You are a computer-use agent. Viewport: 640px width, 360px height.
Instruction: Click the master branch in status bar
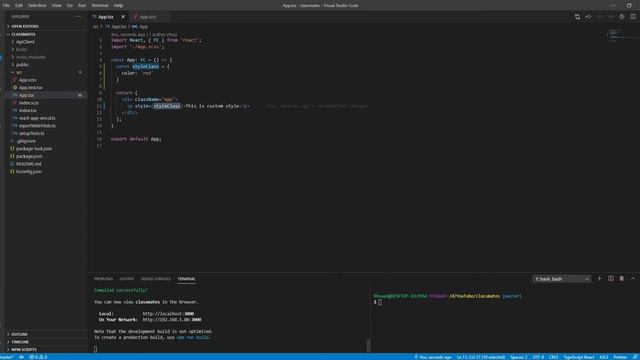click(7, 357)
